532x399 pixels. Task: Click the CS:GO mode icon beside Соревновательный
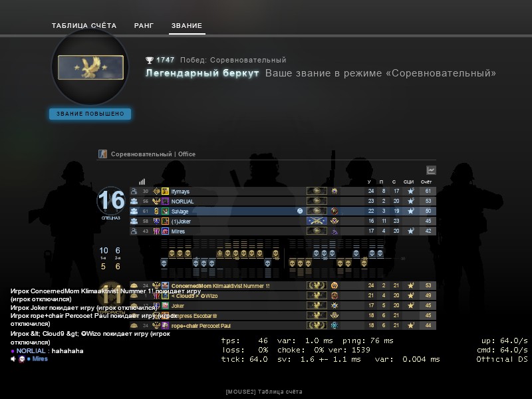click(102, 154)
